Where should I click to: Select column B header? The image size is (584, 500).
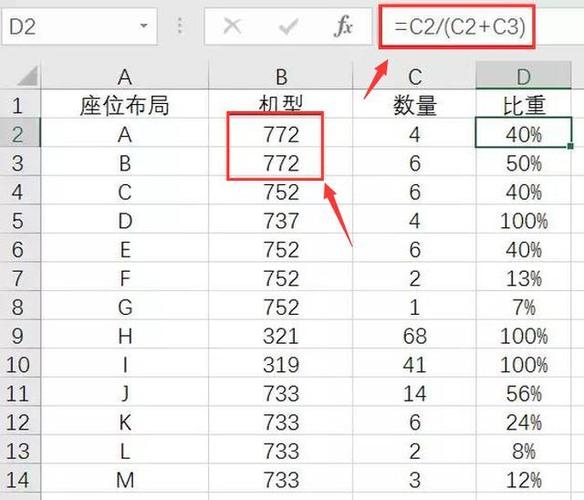click(x=281, y=77)
